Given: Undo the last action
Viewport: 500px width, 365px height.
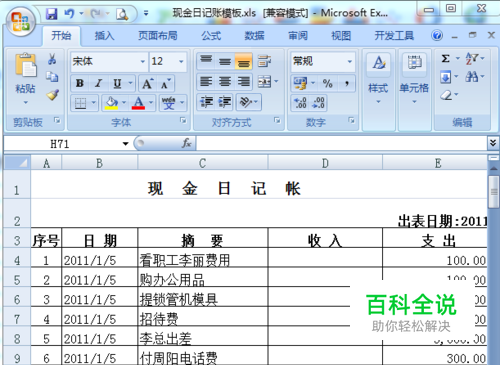Looking at the screenshot, I should [x=69, y=14].
